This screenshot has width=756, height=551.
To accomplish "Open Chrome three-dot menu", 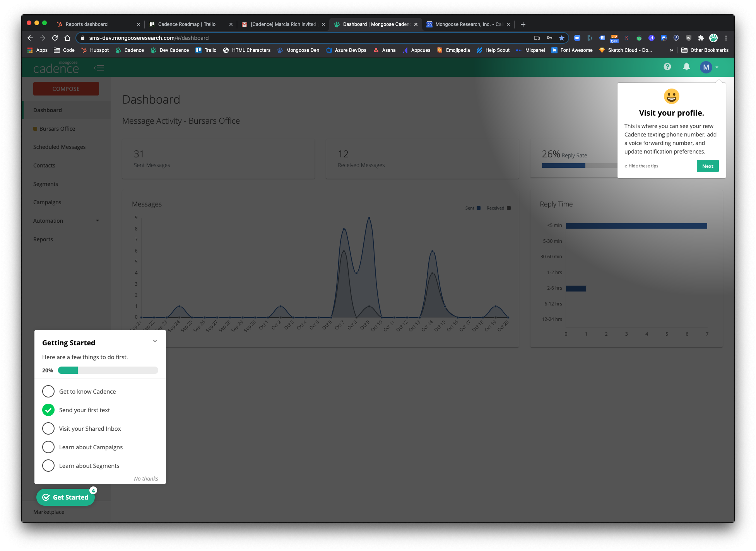I will pyautogui.click(x=726, y=38).
